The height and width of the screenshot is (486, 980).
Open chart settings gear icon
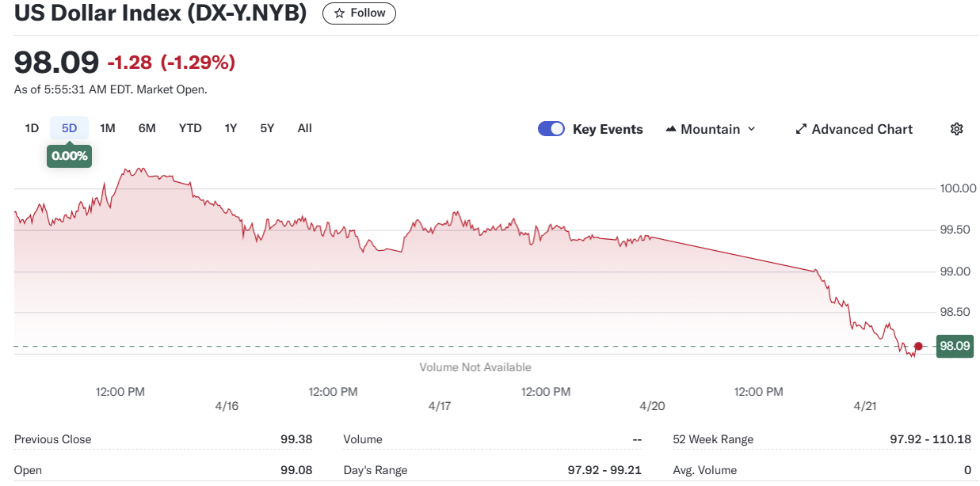click(x=956, y=129)
